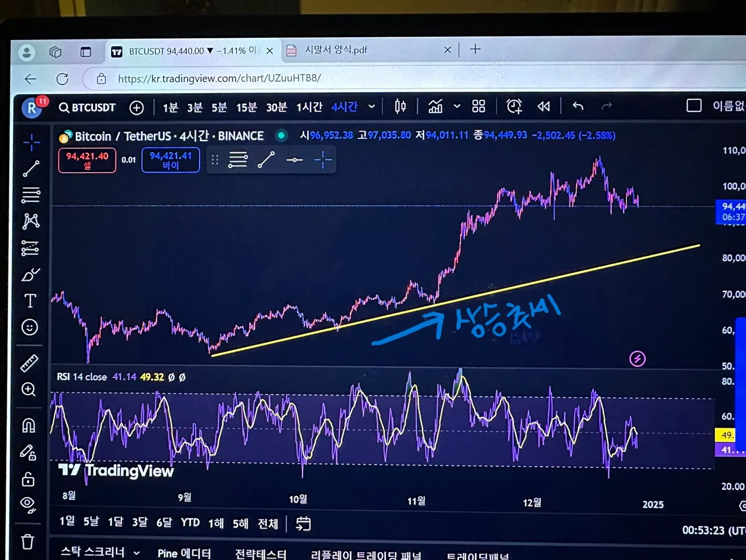
Task: Open a new browser tab
Action: point(475,49)
